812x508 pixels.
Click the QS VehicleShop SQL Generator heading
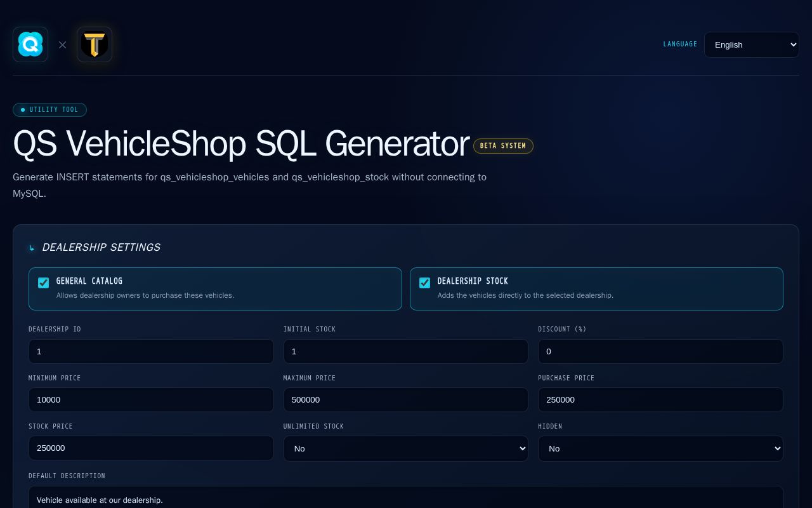point(241,144)
